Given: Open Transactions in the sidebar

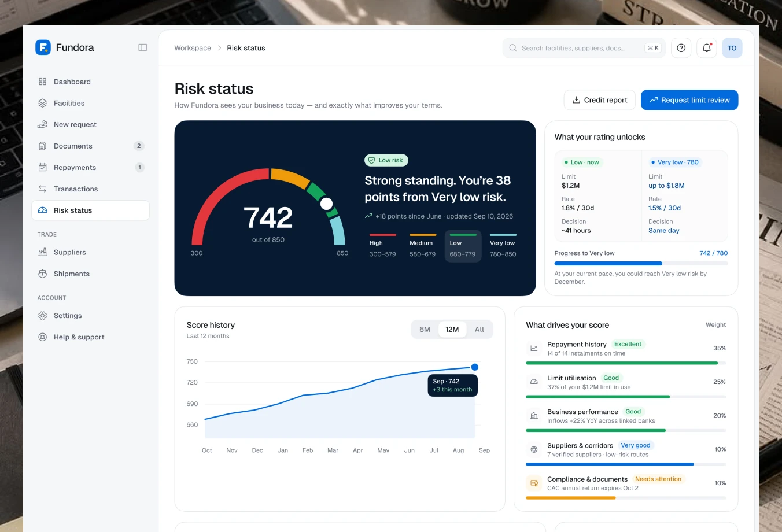Looking at the screenshot, I should coord(90,189).
